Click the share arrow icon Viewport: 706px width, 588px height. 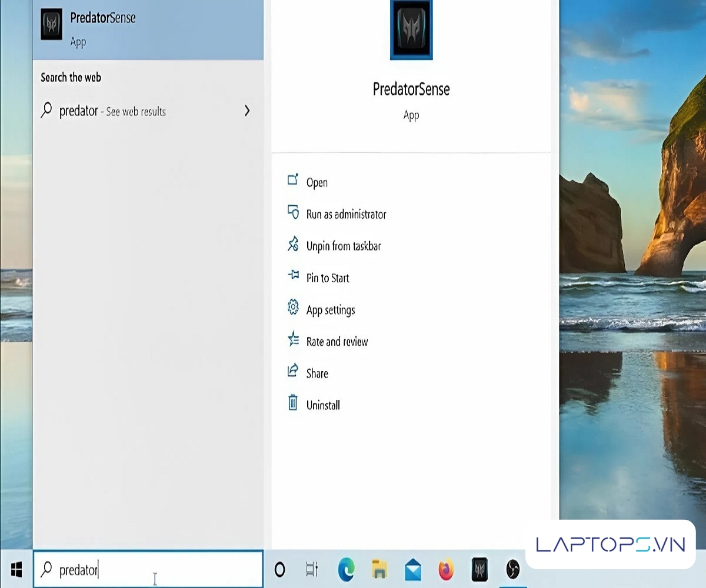[293, 370]
